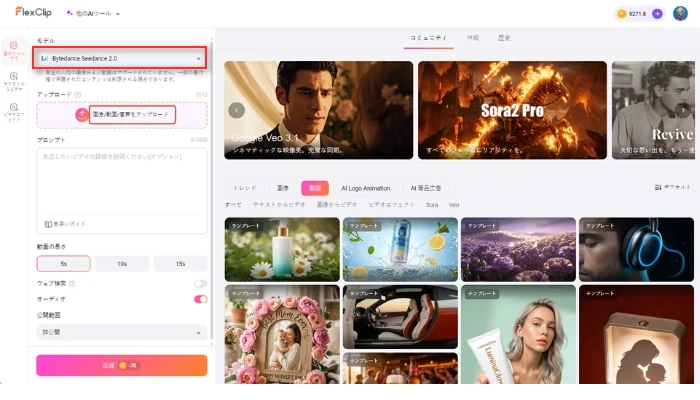
Task: Open the 他のAIツール dropdown menu
Action: (x=93, y=13)
